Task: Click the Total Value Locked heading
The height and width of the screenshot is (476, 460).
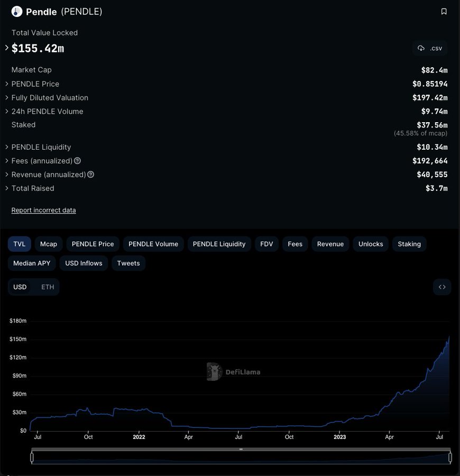Action: point(44,33)
